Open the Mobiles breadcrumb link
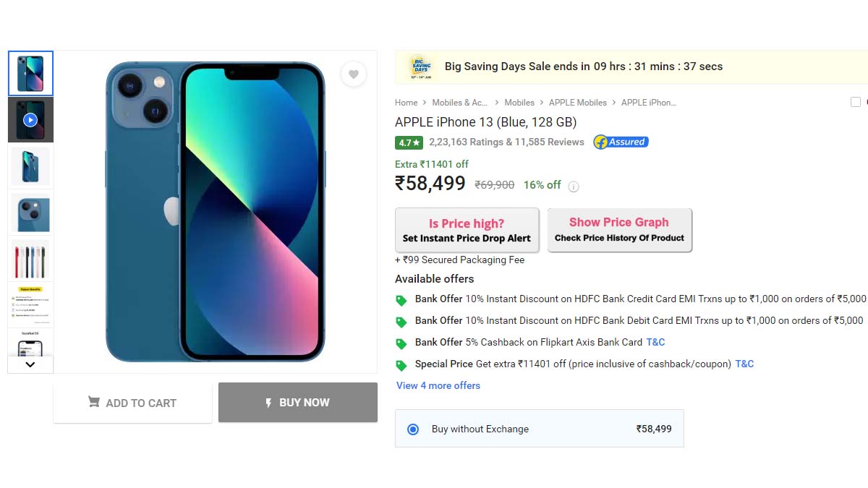 [519, 103]
